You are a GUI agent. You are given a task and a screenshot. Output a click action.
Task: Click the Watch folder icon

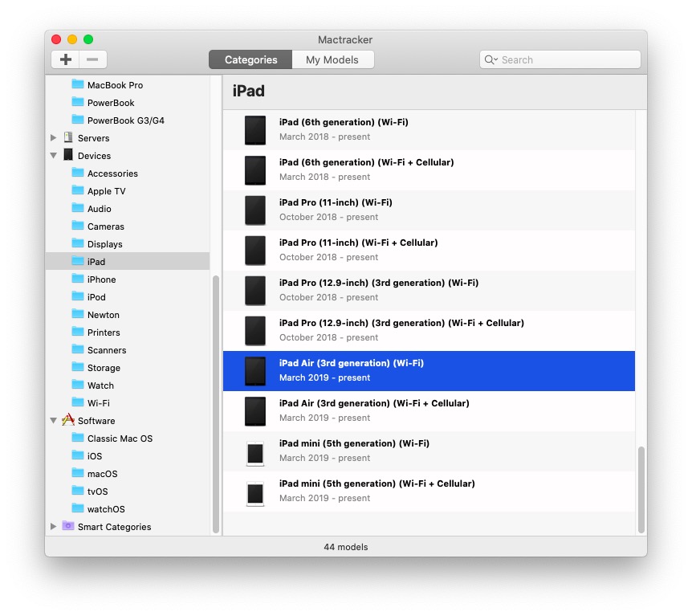[x=78, y=384]
